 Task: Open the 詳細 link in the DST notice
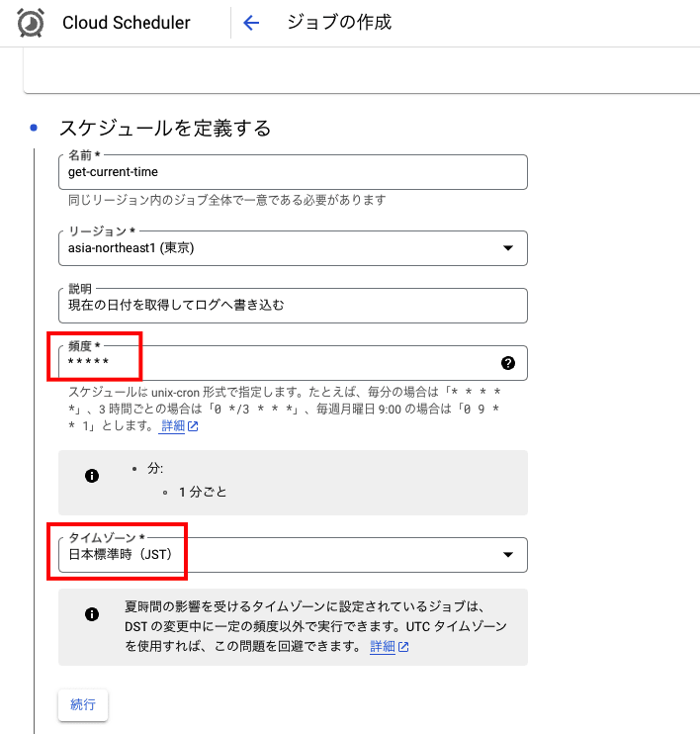point(383,647)
